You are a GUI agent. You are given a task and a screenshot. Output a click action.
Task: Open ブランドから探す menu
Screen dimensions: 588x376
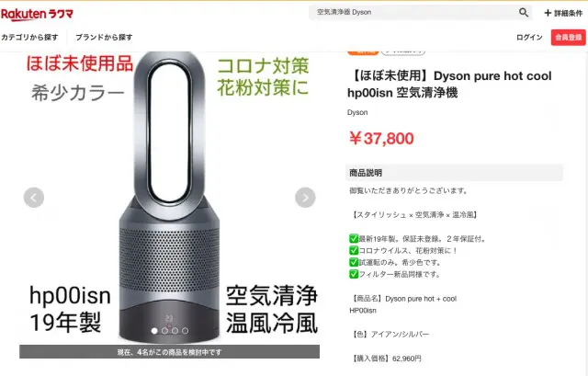[x=104, y=37]
